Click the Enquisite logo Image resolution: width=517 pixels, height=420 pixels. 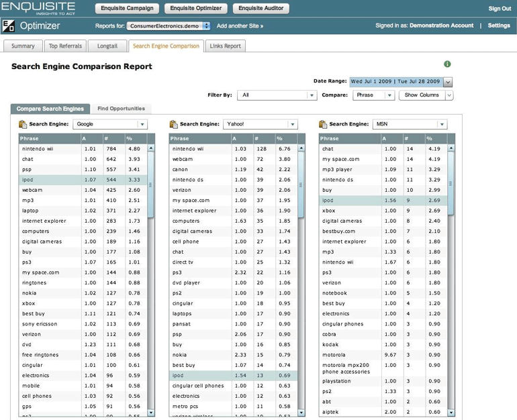point(38,8)
